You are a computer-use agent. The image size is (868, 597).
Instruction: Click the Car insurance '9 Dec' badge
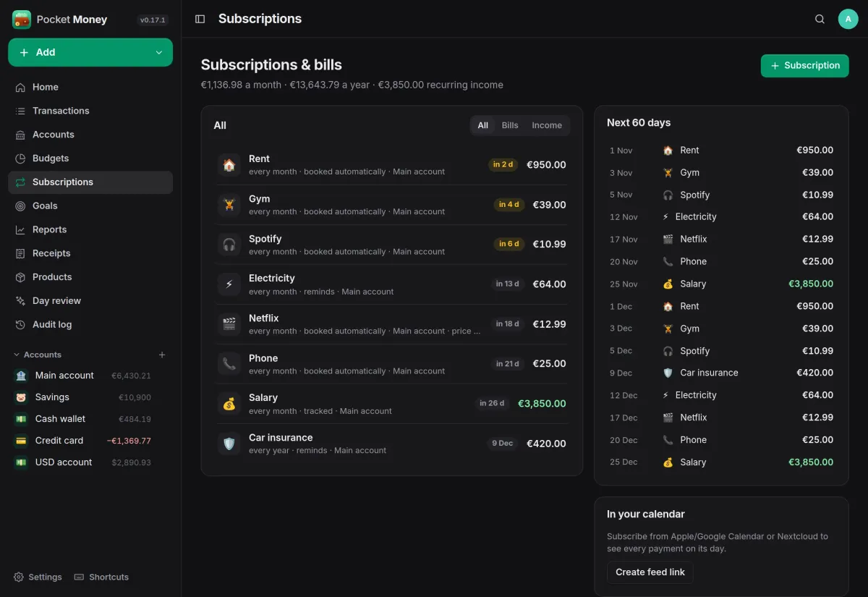point(503,443)
